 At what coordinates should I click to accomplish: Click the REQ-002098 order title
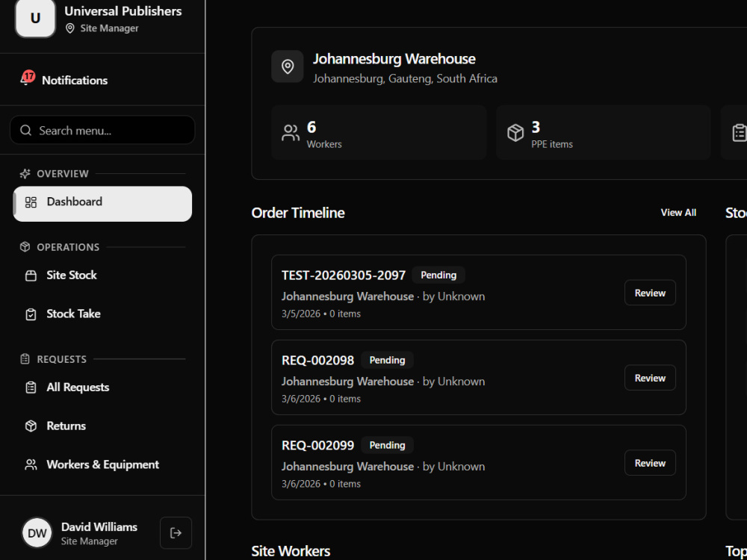317,361
